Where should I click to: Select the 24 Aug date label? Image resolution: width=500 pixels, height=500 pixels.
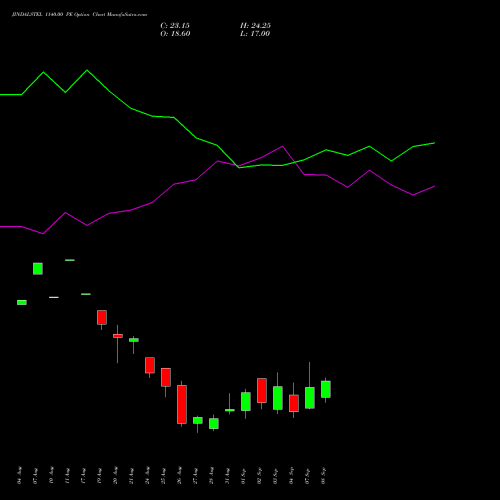147,475
